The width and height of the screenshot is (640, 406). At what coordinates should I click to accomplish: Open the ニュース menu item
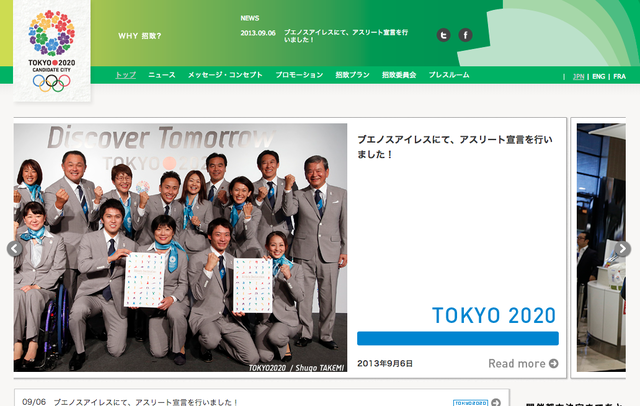(x=162, y=75)
